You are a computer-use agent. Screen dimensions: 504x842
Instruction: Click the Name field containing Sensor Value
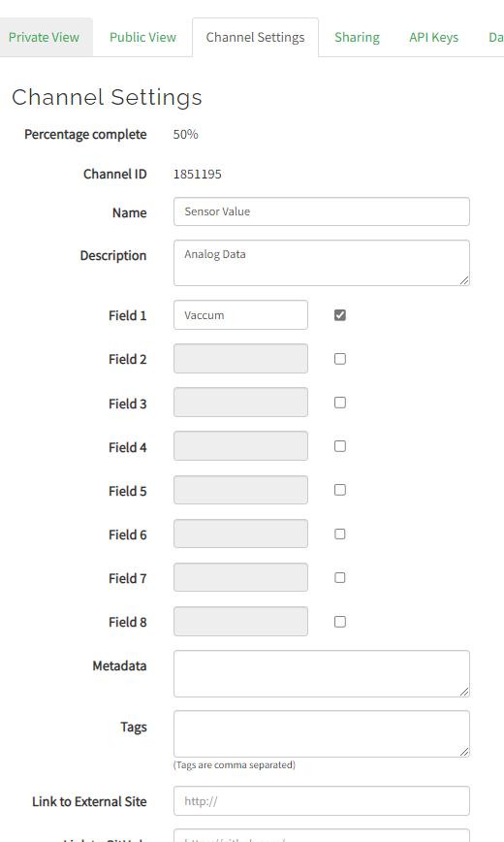click(x=322, y=211)
